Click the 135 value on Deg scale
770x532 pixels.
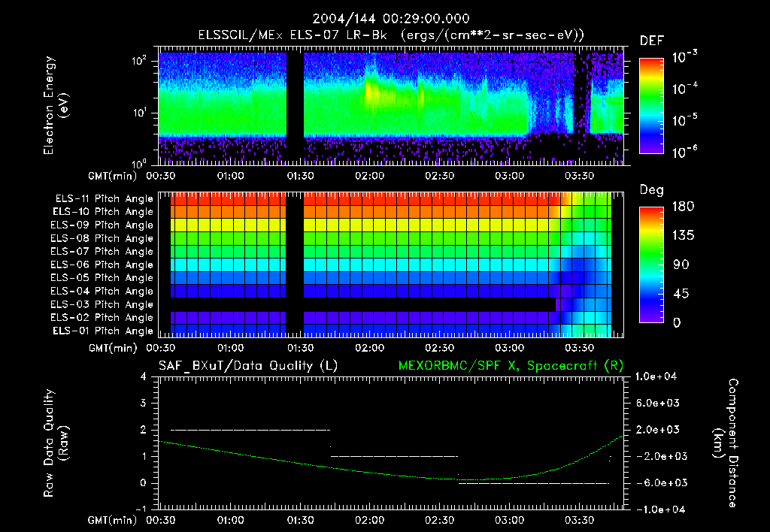[683, 235]
